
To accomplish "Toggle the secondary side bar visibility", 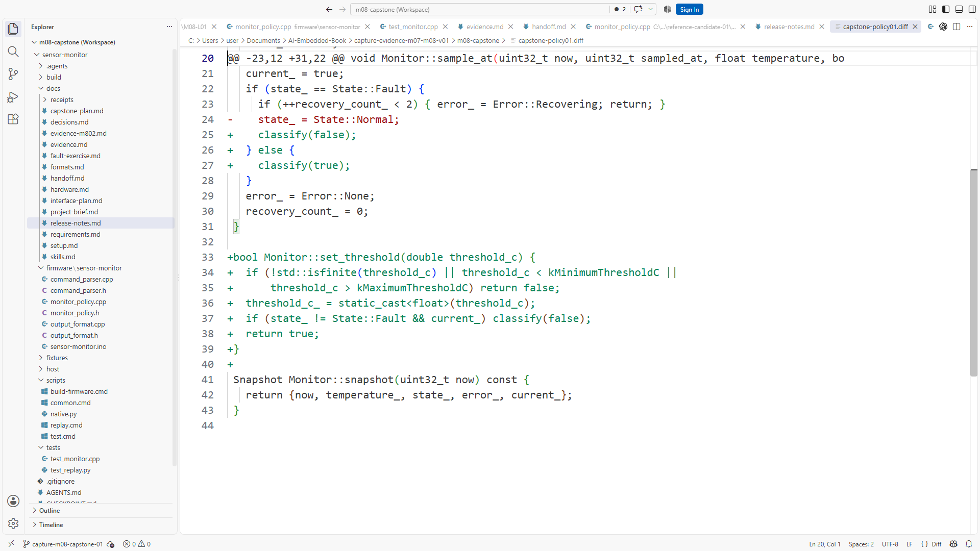I will (972, 9).
